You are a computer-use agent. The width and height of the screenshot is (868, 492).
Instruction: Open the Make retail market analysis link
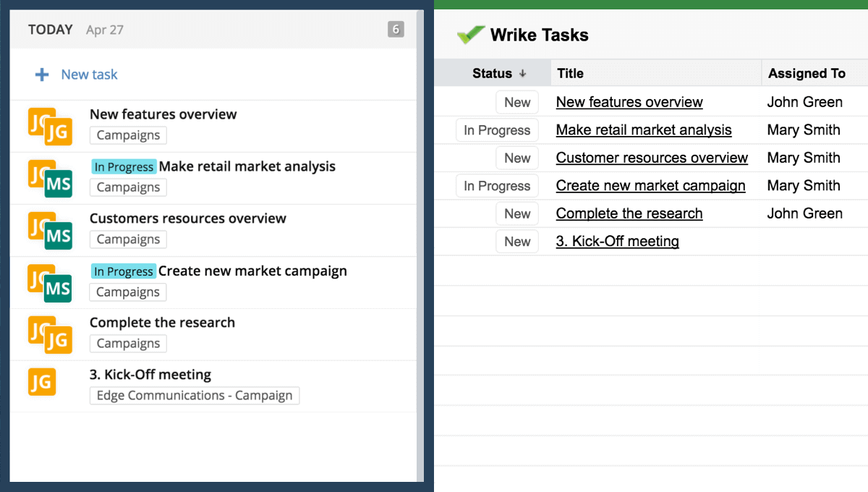point(643,130)
